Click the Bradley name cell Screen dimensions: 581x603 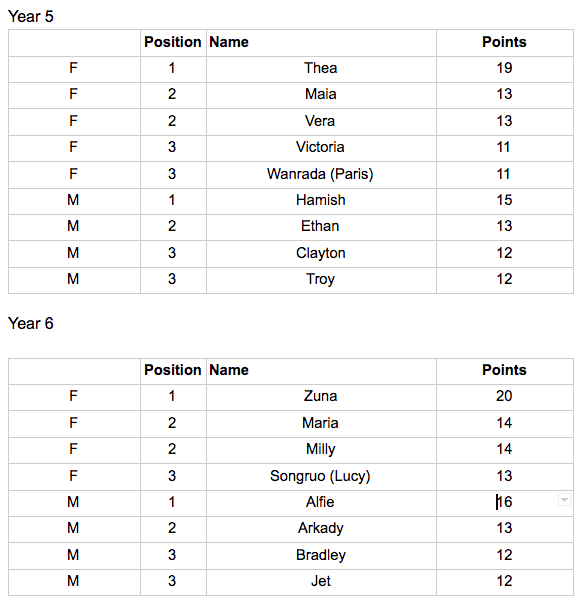pos(321,556)
